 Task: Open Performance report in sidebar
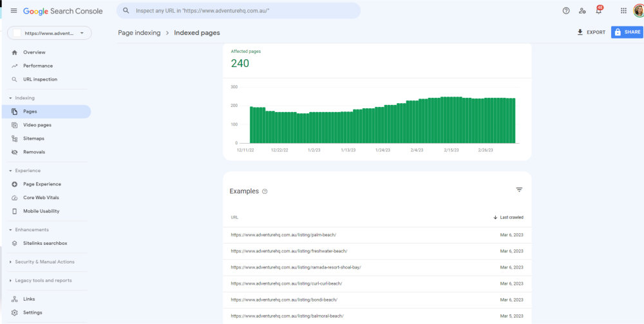(x=38, y=66)
